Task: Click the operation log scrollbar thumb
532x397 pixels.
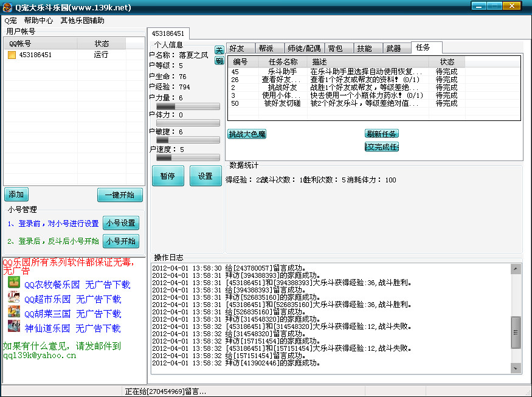Action: pos(516,333)
